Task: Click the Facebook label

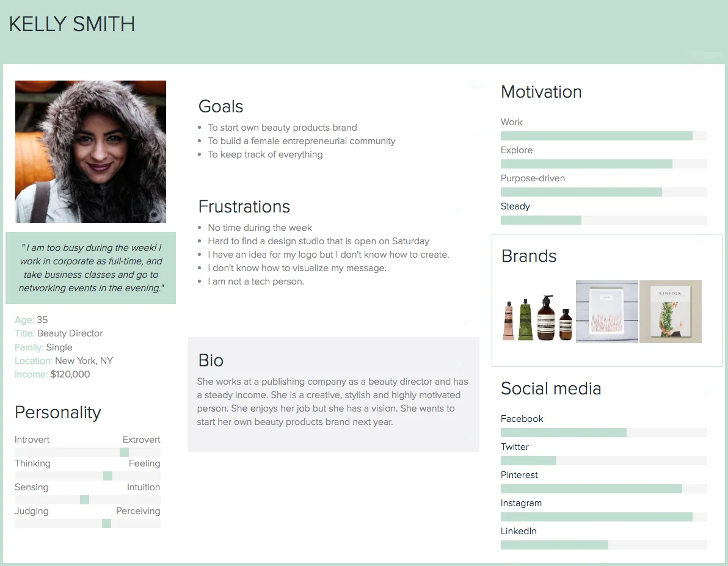Action: (x=522, y=419)
